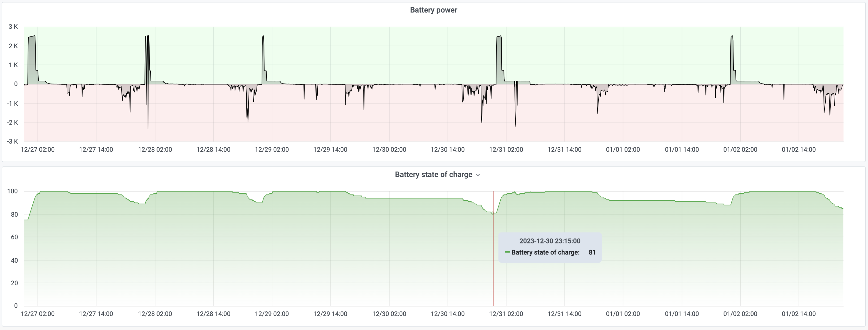
Task: Click tooltip label Battery state of charge:
Action: (x=545, y=252)
